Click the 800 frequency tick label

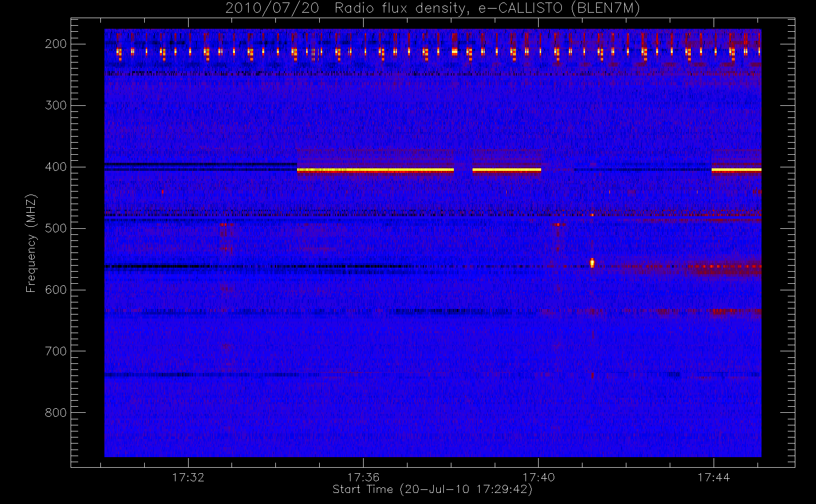tap(56, 413)
